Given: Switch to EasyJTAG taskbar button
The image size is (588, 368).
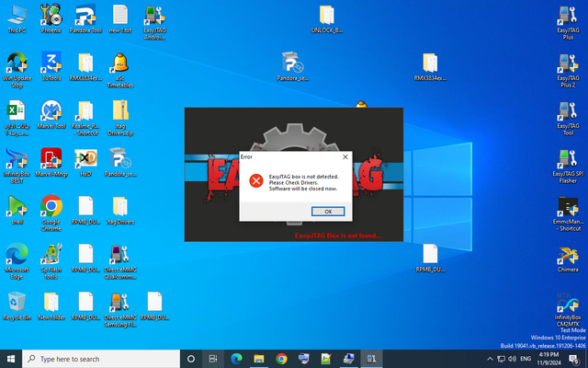Looking at the screenshot, I should [x=371, y=359].
